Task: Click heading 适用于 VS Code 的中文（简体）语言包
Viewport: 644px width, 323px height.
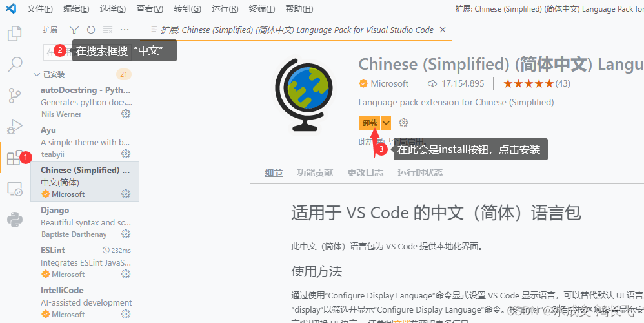Action: coord(436,213)
